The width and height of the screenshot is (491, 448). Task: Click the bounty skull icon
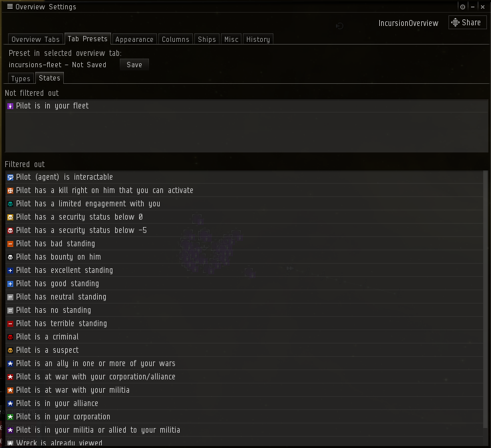(11, 257)
